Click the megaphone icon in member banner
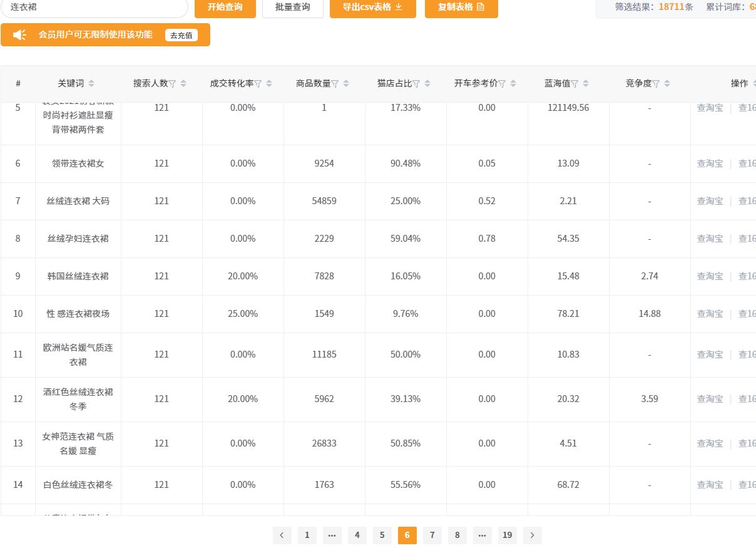This screenshot has width=756, height=548. point(20,35)
